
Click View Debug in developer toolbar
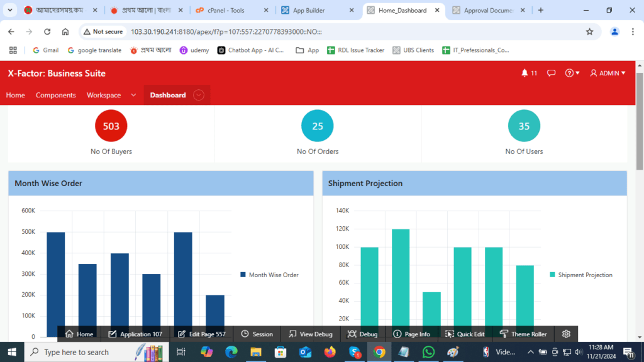coord(309,334)
